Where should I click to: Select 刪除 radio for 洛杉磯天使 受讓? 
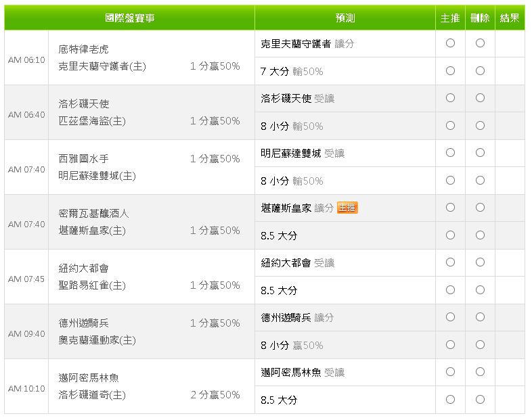coord(480,98)
